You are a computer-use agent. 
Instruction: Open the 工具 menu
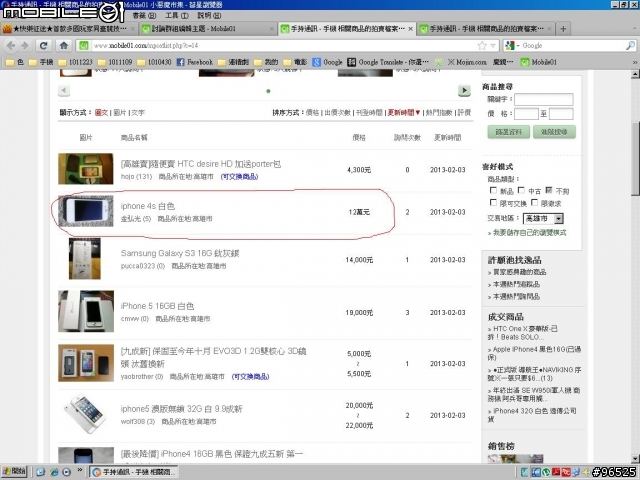177,15
